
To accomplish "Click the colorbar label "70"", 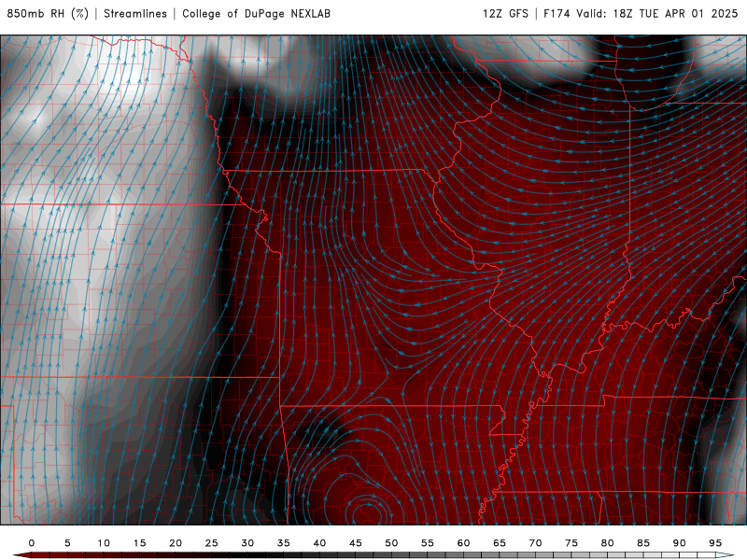I will pos(535,543).
